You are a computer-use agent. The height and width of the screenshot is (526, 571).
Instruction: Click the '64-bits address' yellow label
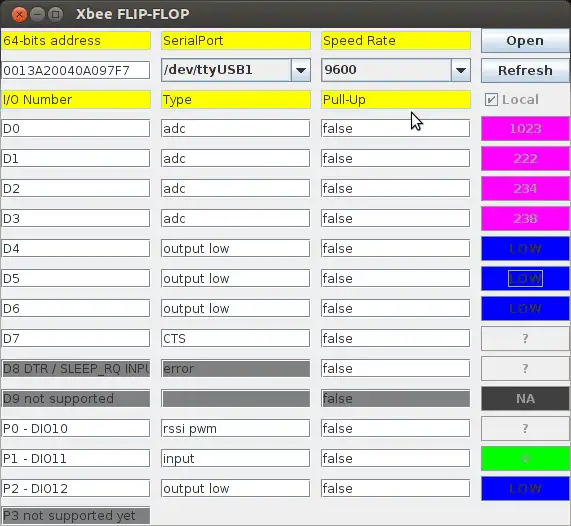(x=76, y=40)
